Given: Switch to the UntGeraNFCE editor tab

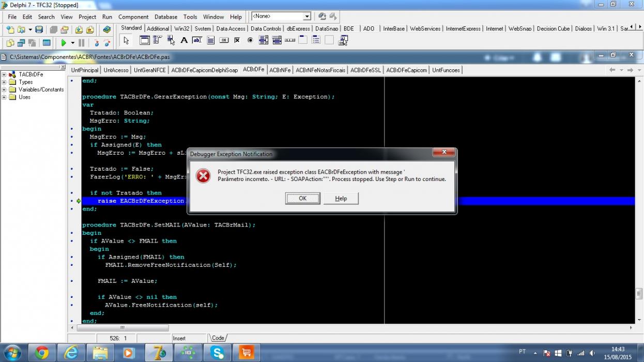Looking at the screenshot, I should [149, 70].
